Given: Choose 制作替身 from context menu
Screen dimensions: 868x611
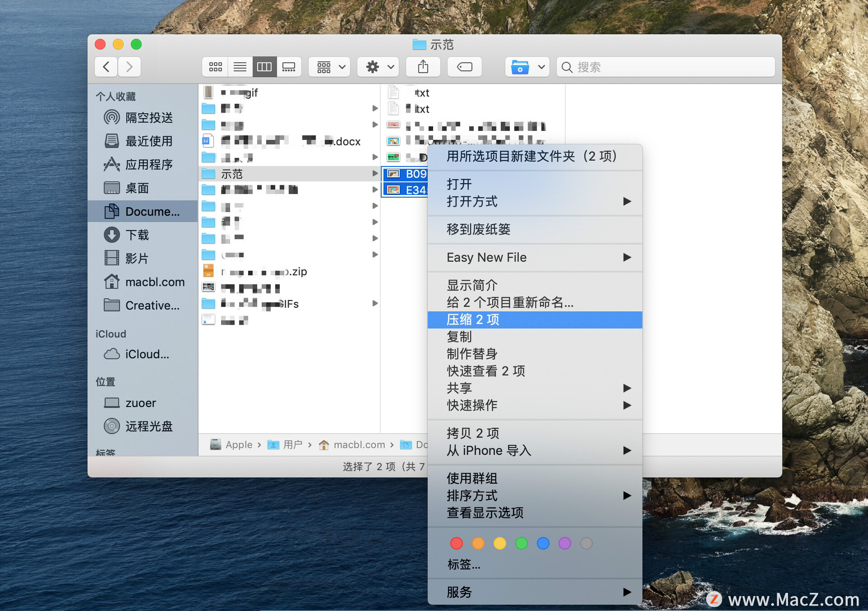Looking at the screenshot, I should pos(535,354).
